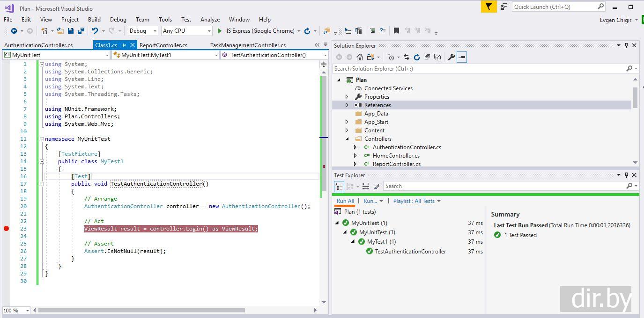Viewport: 644px width, 318px height.
Task: Toggle Preview Selected Items in Solution Explorer
Action: 462,57
